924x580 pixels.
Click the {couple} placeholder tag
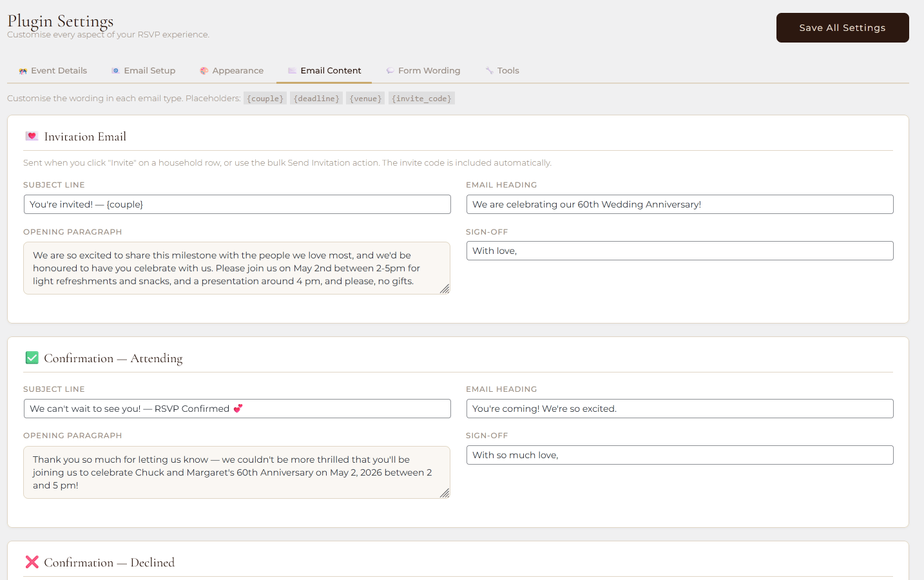click(265, 99)
